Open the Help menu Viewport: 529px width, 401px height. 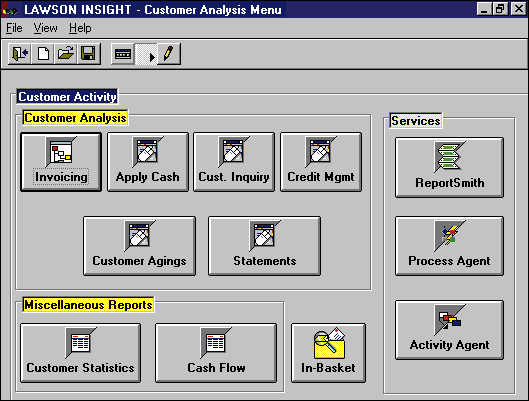click(x=80, y=28)
